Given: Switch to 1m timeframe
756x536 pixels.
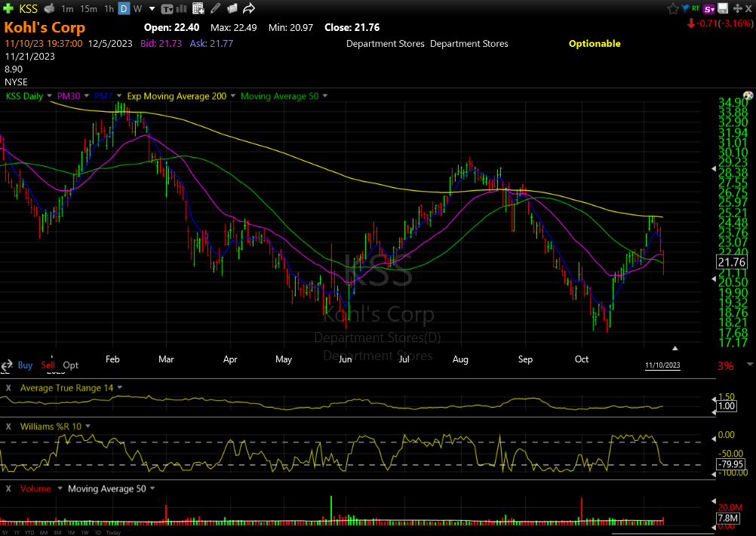Looking at the screenshot, I should [x=67, y=9].
